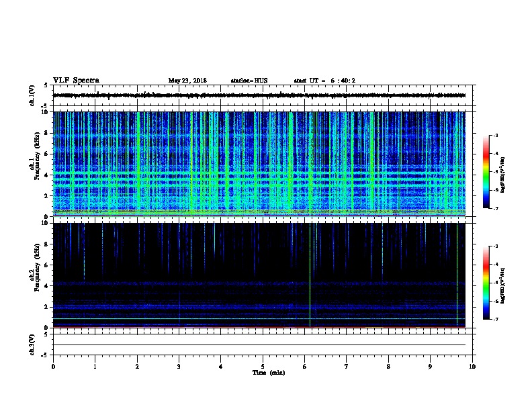Select the ch.2 "Frequency (kHz)" axis label
This screenshot has width=532, height=411.
37,267
